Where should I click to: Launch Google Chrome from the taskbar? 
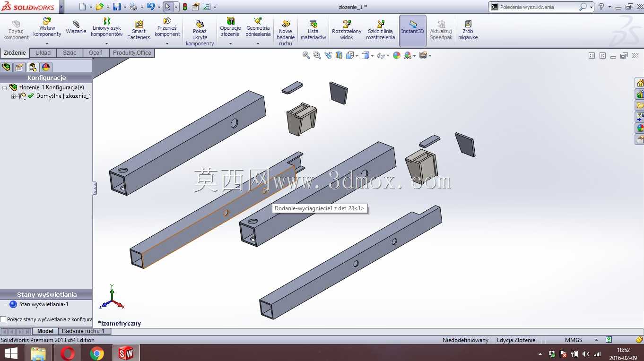click(97, 353)
